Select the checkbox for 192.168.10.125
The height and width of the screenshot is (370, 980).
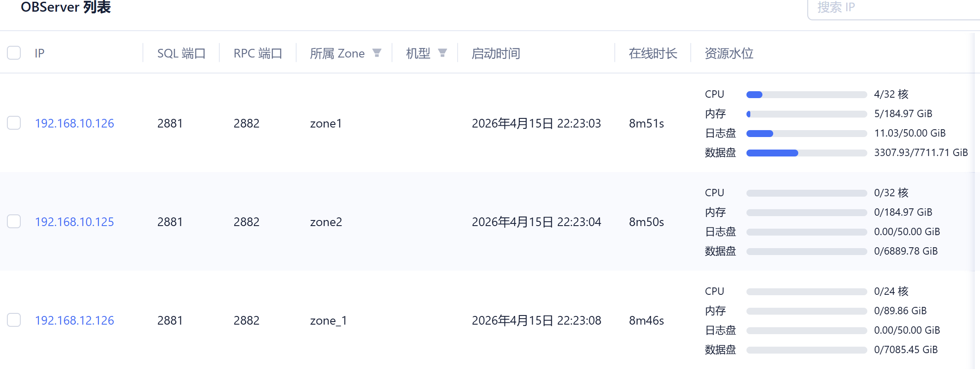[14, 222]
